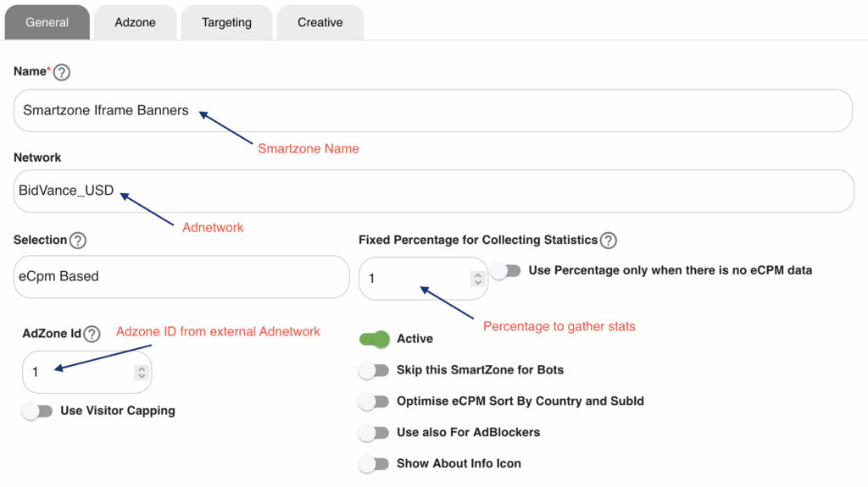Expand the Selection dropdown showing eCpm Based

[x=181, y=277]
